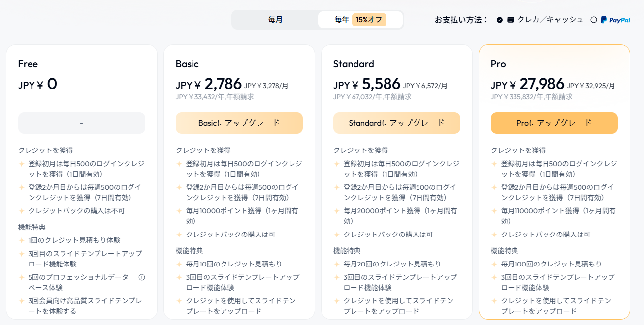Click the 15%オフ discount badge
The width and height of the screenshot is (644, 325).
pos(369,20)
